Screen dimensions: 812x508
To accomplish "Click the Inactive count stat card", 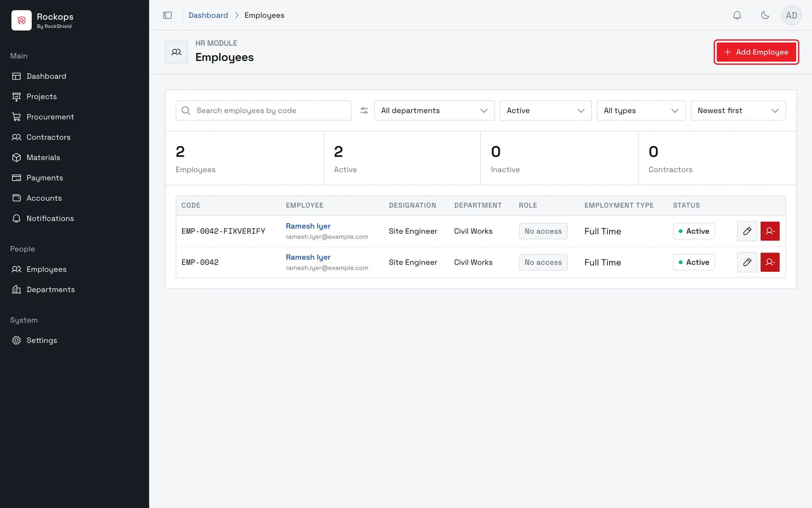I will tap(560, 158).
